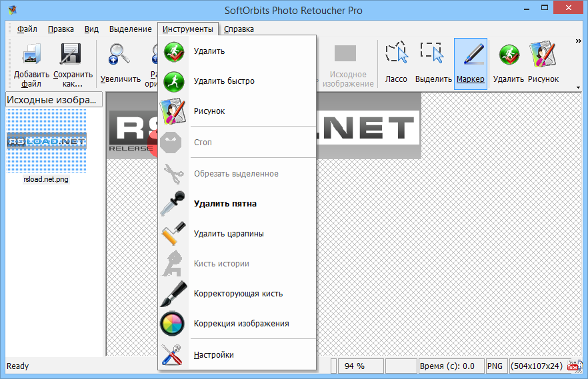The height and width of the screenshot is (379, 588).
Task: Click the Стоп menu entry text
Action: point(203,143)
